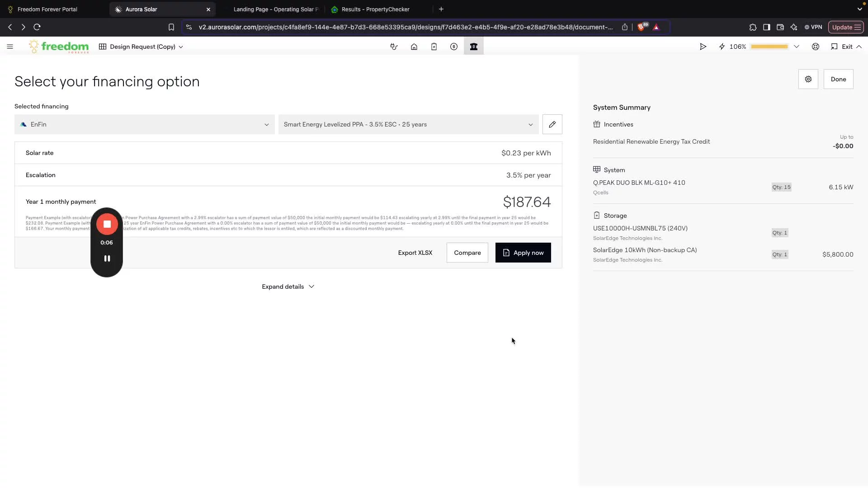The image size is (868, 488).
Task: Open the Exit menu
Action: tap(846, 47)
